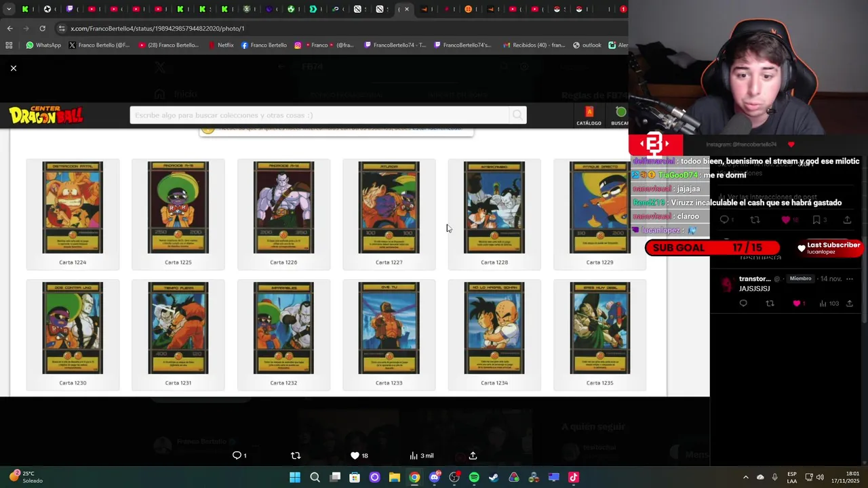Open Windows taskbar search
The width and height of the screenshot is (868, 488).
[315, 477]
